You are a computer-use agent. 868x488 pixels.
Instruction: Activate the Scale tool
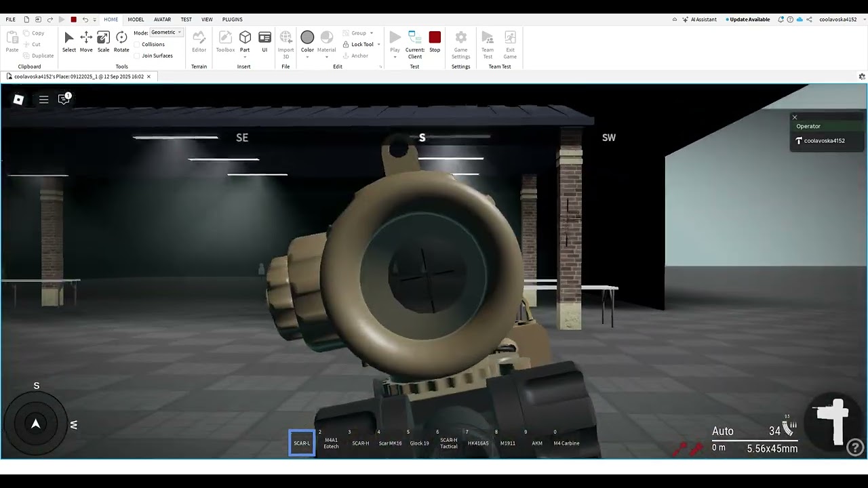[103, 42]
